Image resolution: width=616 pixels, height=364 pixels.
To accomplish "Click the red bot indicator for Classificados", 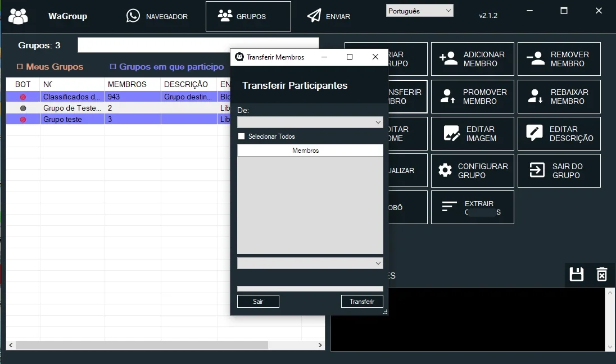I will tap(23, 97).
